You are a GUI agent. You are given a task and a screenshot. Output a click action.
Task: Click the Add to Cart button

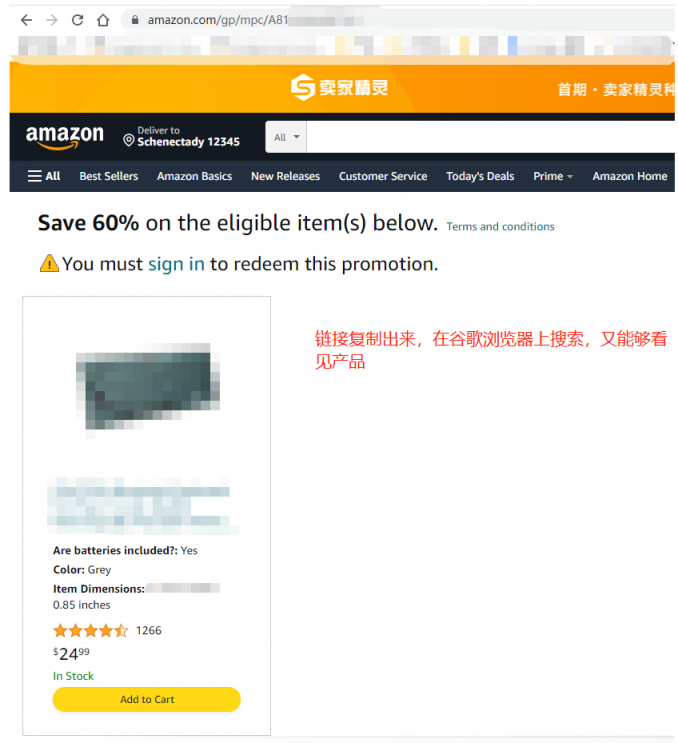[147, 699]
